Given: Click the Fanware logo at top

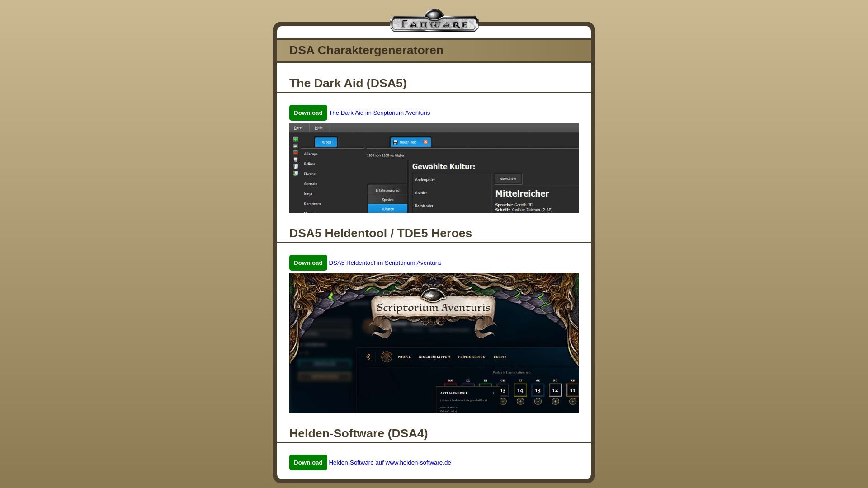Looking at the screenshot, I should click(x=434, y=21).
